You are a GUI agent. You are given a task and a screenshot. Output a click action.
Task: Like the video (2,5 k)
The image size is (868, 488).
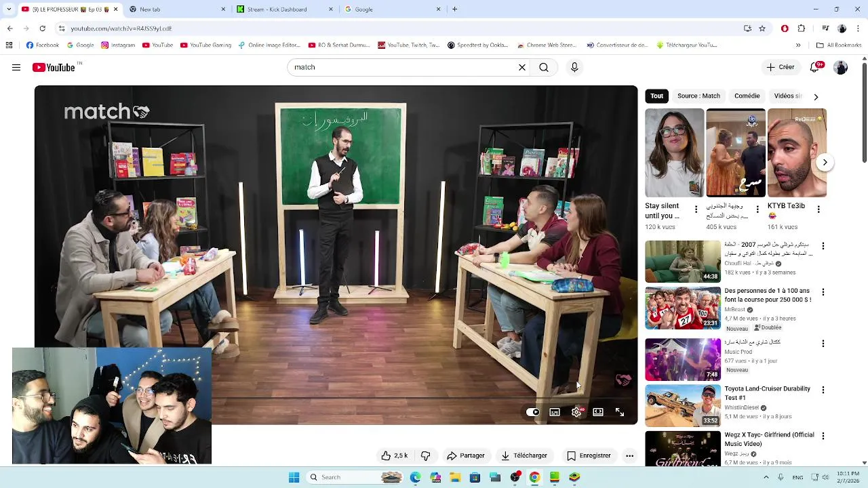(x=395, y=455)
